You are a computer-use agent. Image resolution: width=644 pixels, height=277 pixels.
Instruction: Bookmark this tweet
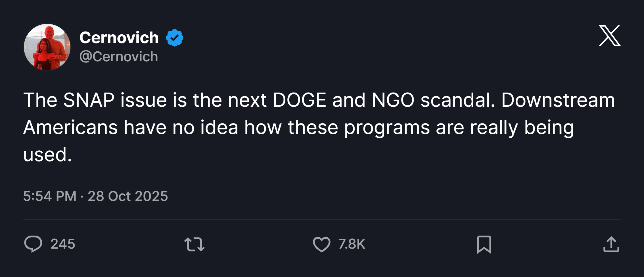pyautogui.click(x=484, y=244)
